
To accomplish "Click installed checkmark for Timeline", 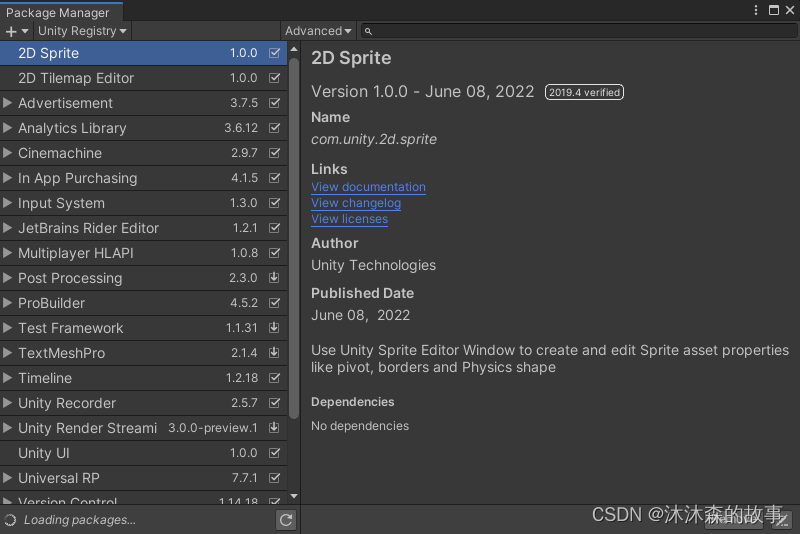I will [274, 378].
